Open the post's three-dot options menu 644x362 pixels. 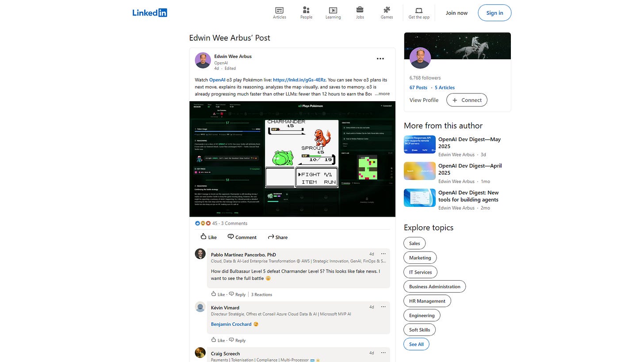(x=380, y=58)
